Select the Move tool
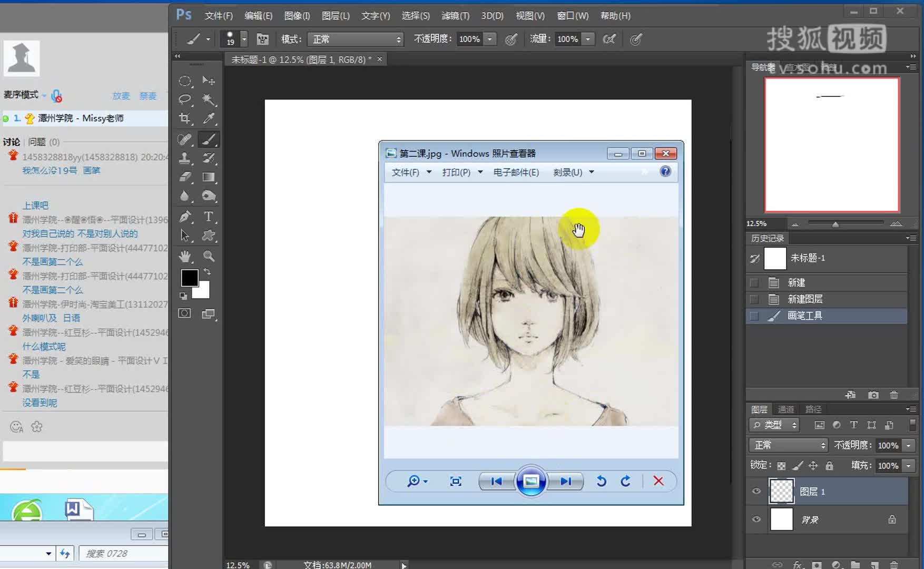Image resolution: width=924 pixels, height=569 pixels. coord(209,81)
